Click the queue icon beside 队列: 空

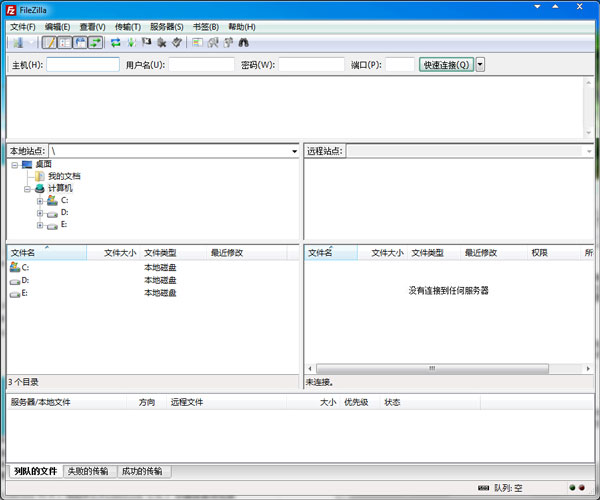pyautogui.click(x=484, y=488)
